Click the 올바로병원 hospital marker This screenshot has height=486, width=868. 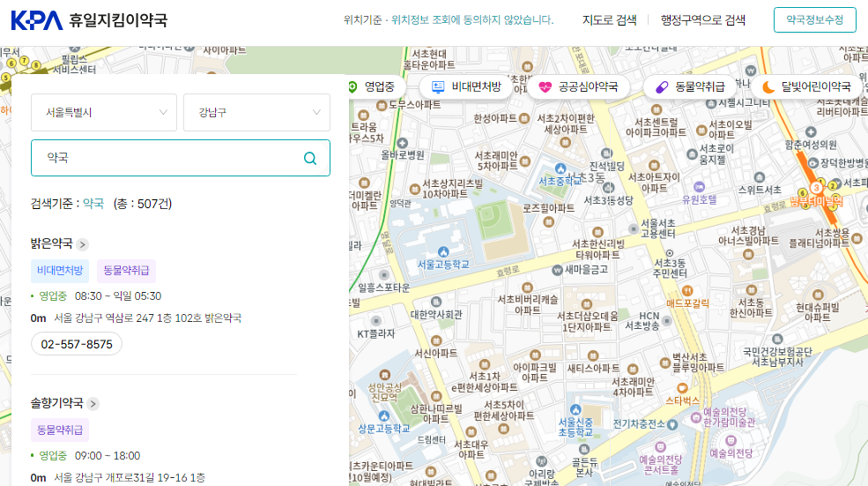point(403,144)
